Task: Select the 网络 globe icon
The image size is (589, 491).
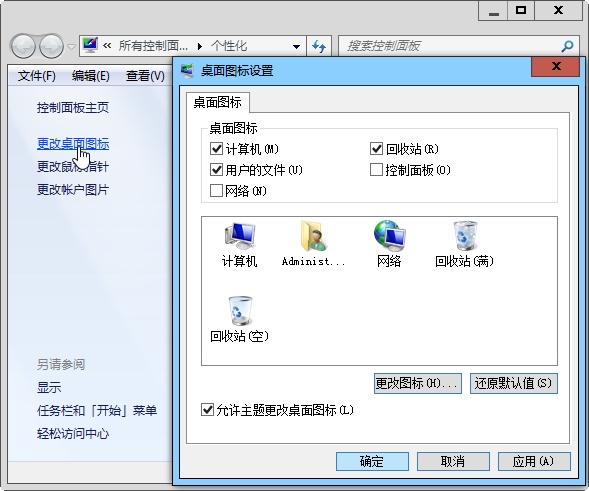Action: (x=389, y=245)
